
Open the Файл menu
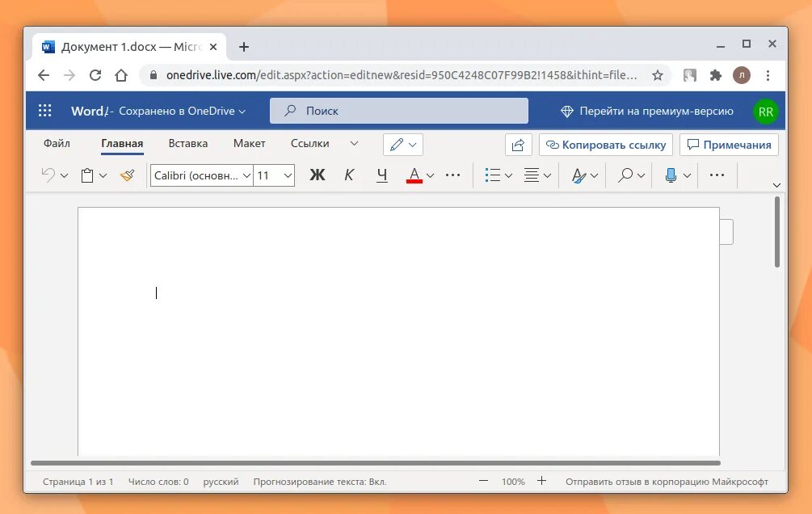(x=57, y=144)
